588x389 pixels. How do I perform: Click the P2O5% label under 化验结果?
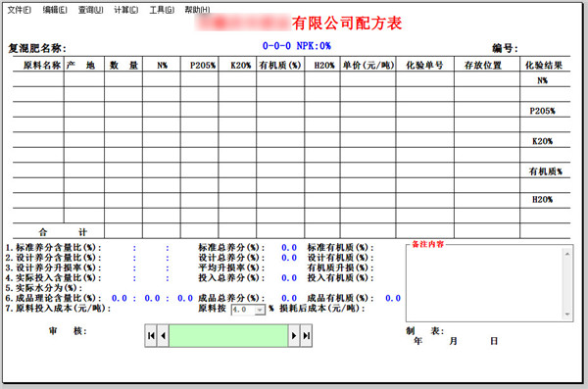[x=542, y=111]
